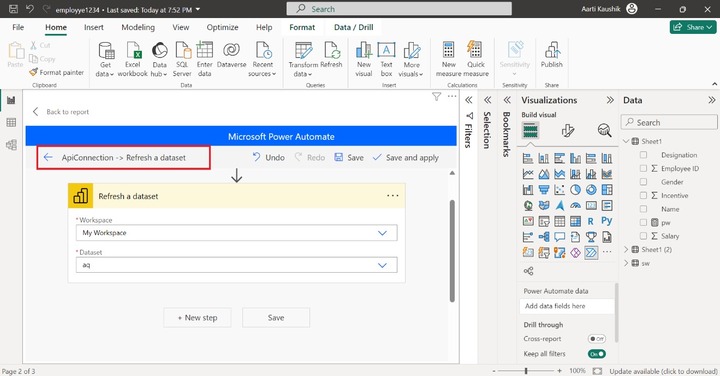Open the File menu
Image resolution: width=720 pixels, height=376 pixels.
point(18,28)
